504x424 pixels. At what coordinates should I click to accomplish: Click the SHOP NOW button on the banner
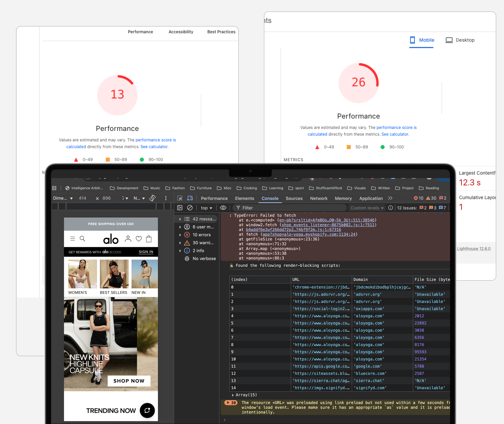[x=129, y=381]
